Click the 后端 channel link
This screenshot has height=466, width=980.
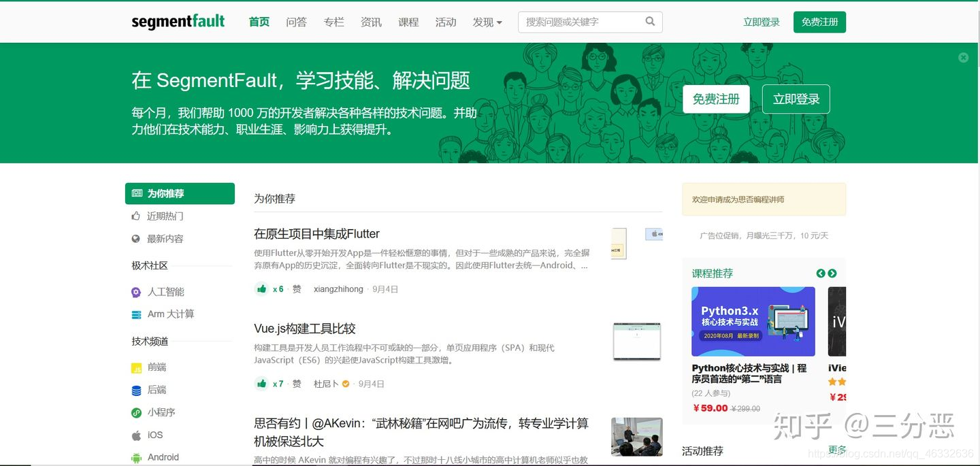pos(157,390)
